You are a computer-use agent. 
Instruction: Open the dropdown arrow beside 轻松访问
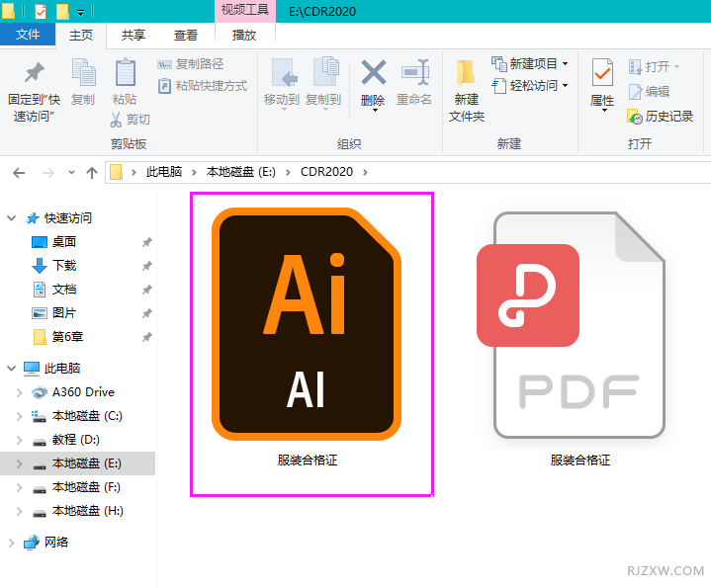(x=565, y=86)
